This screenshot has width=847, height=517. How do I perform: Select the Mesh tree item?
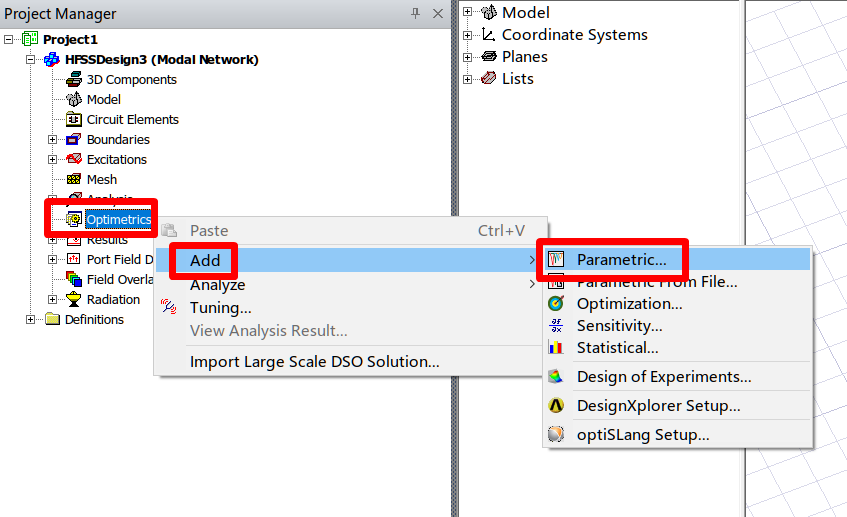(102, 179)
